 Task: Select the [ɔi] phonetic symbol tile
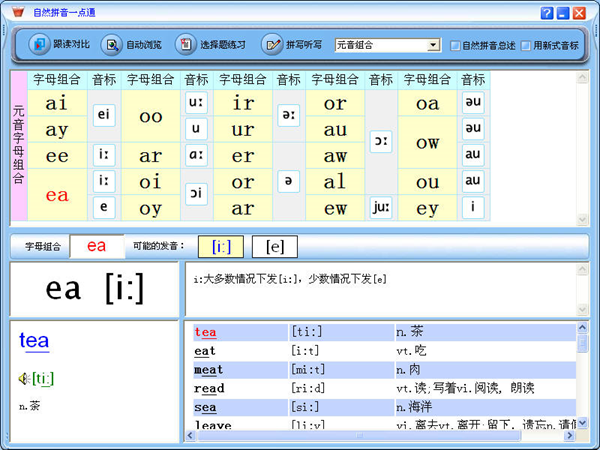coord(196,194)
